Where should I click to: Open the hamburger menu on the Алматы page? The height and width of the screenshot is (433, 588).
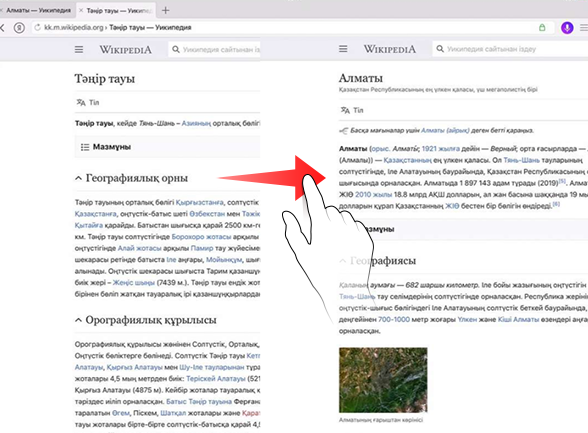343,49
